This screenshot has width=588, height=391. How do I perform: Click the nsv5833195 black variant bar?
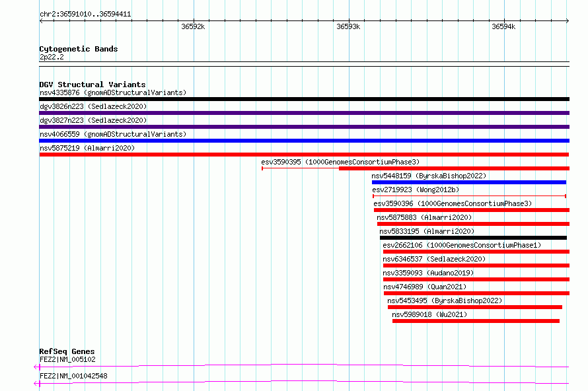pyautogui.click(x=473, y=238)
